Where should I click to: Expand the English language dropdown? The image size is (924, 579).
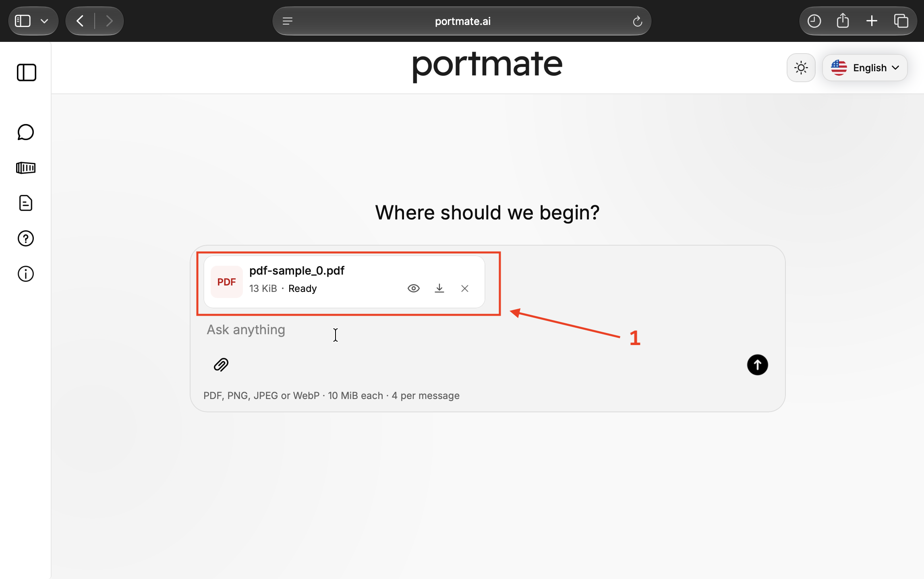coord(865,68)
